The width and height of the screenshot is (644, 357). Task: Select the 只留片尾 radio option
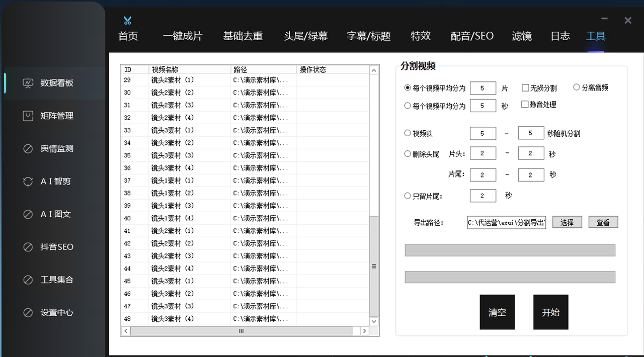point(408,196)
